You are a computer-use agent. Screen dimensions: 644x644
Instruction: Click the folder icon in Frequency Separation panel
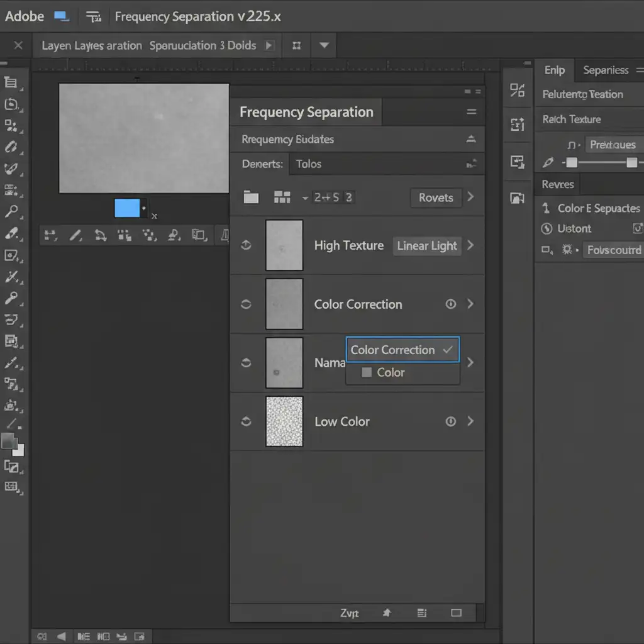click(x=251, y=197)
